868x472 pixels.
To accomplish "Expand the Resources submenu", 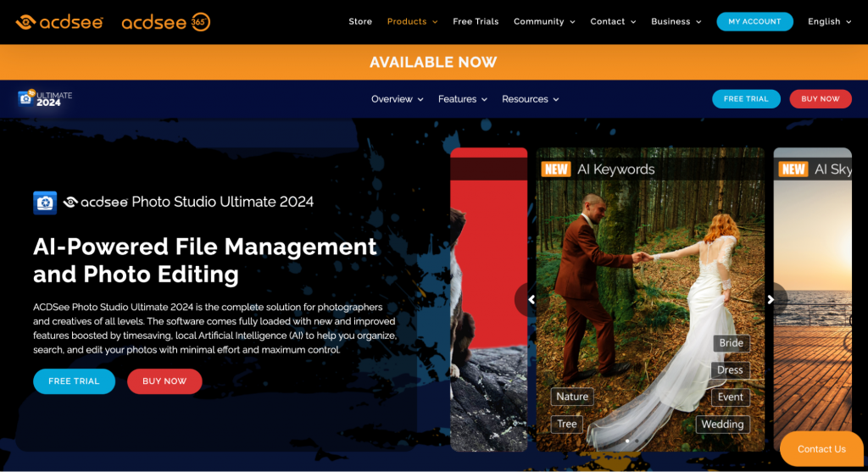I will [x=531, y=99].
